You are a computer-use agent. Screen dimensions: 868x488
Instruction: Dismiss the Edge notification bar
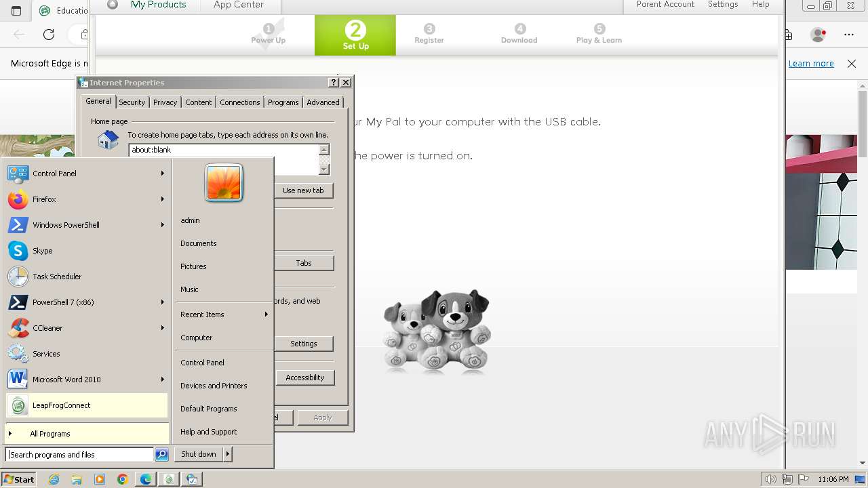(x=852, y=64)
